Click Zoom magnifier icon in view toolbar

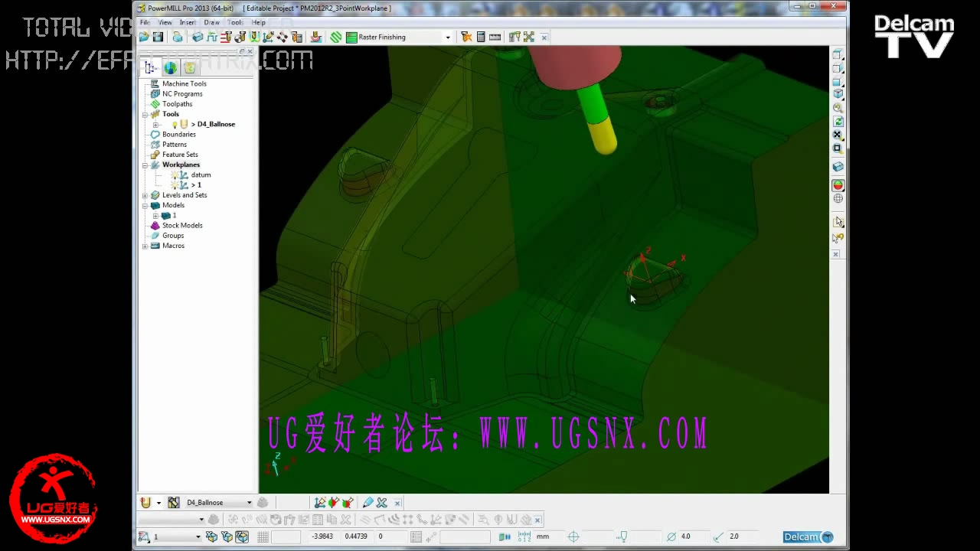tap(838, 108)
